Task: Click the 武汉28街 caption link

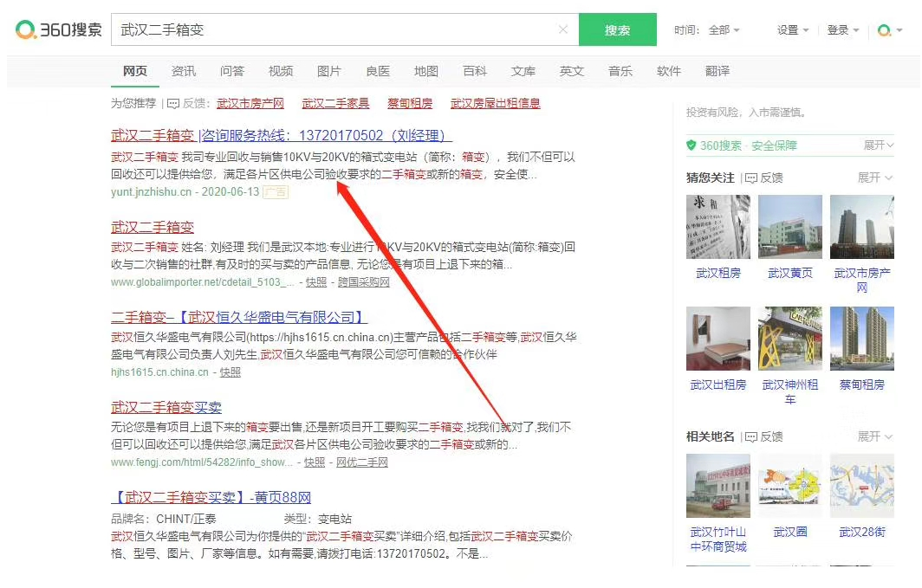Action: (x=862, y=532)
